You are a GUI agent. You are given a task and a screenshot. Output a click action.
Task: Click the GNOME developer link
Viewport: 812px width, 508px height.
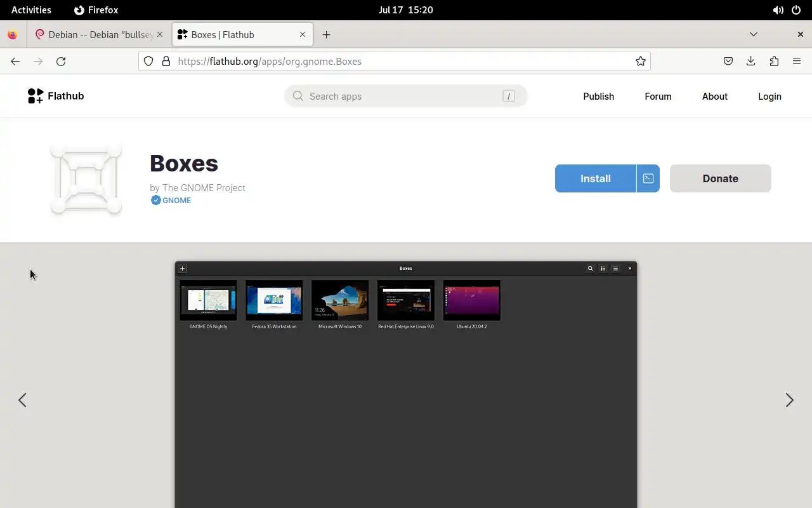pos(176,200)
